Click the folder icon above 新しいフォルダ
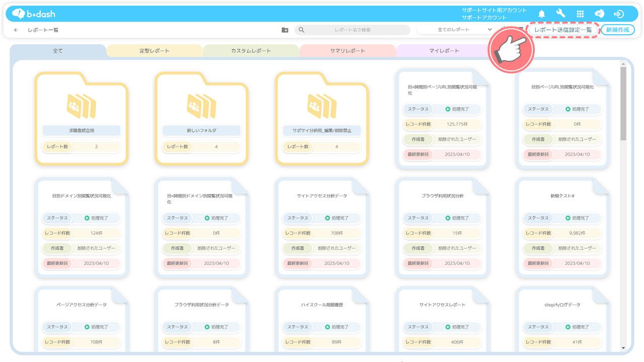This screenshot has width=644, height=362. tap(202, 106)
